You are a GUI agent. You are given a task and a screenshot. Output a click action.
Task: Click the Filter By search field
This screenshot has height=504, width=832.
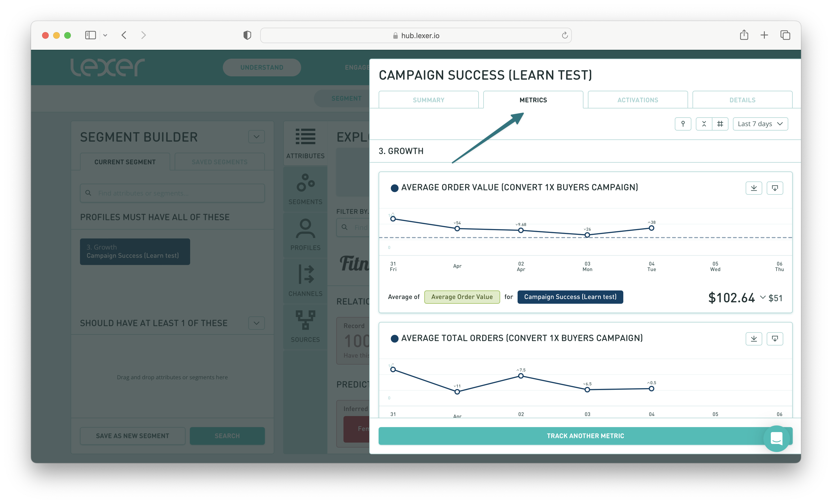click(x=353, y=227)
